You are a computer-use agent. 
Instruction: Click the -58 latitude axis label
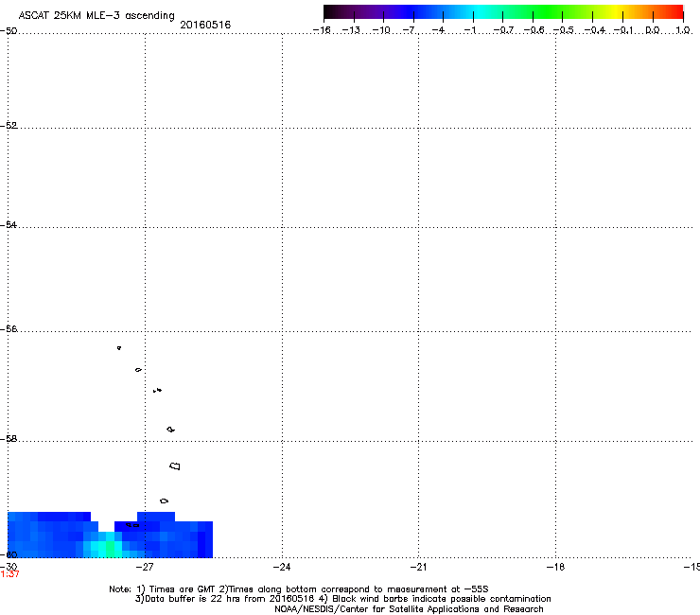pos(9,439)
